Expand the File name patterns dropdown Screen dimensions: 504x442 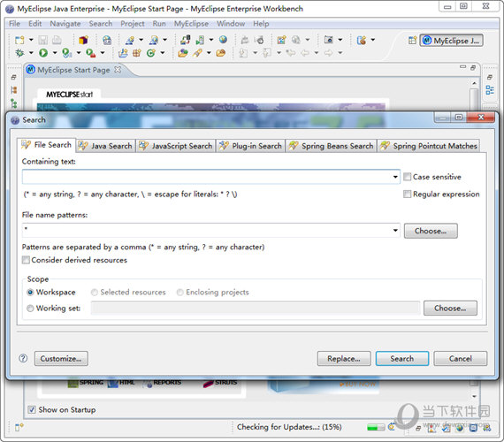[x=395, y=230]
